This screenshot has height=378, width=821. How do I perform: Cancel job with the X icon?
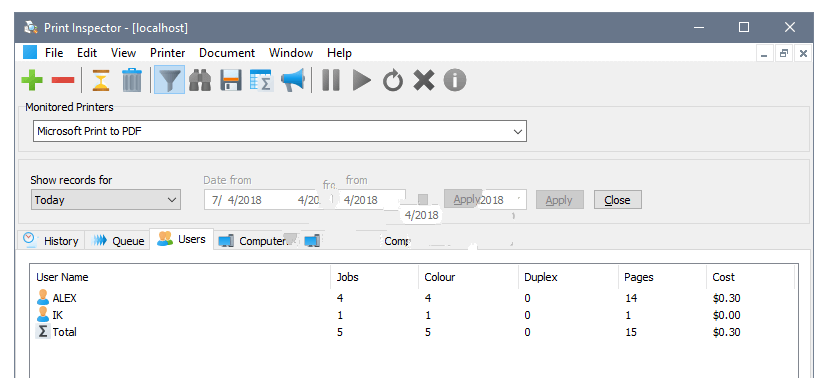424,81
